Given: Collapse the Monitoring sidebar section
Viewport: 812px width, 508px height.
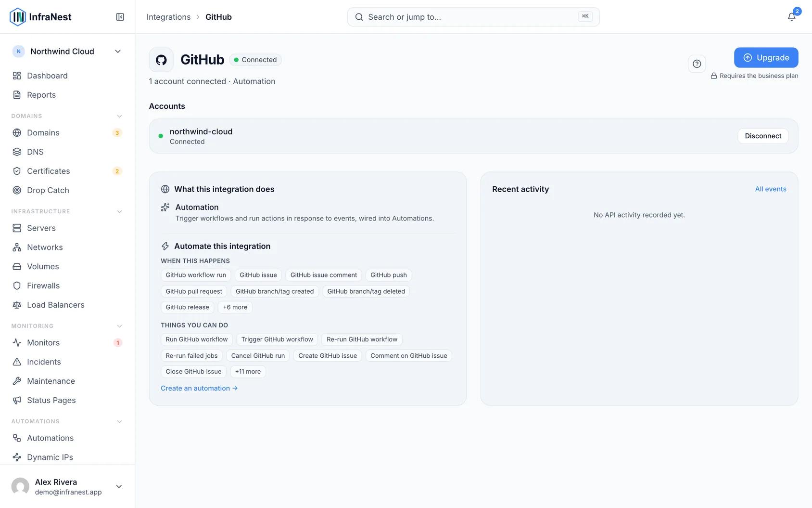Looking at the screenshot, I should (119, 326).
